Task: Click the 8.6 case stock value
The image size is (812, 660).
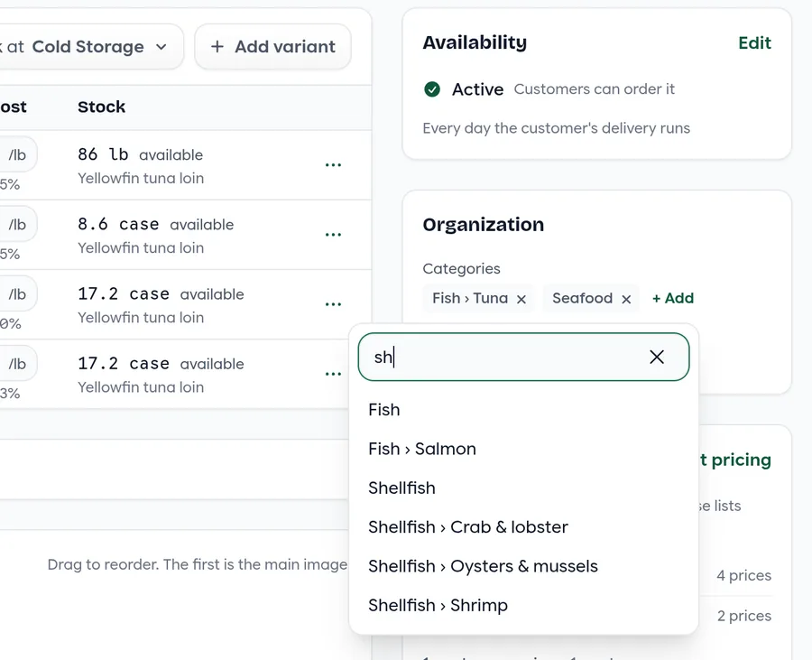Action: pyautogui.click(x=118, y=224)
